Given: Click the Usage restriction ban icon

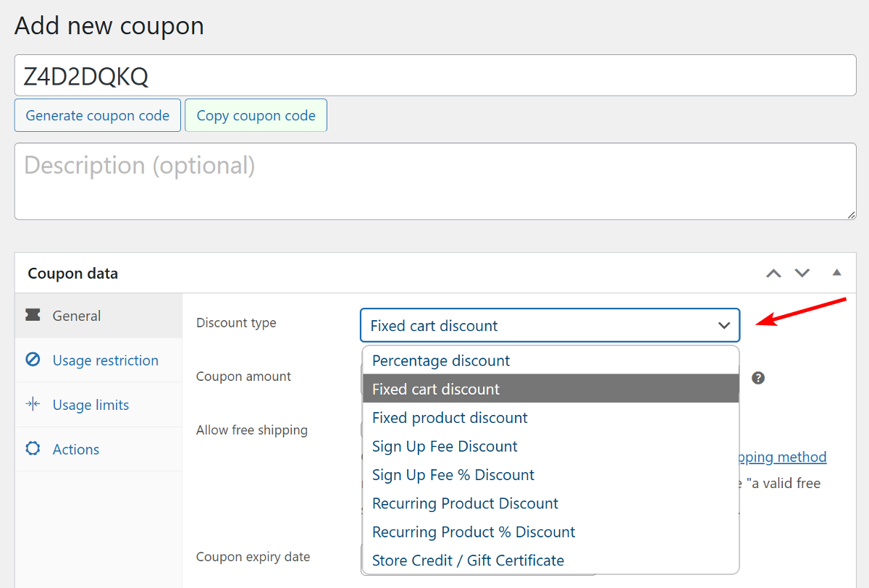Looking at the screenshot, I should [33, 360].
